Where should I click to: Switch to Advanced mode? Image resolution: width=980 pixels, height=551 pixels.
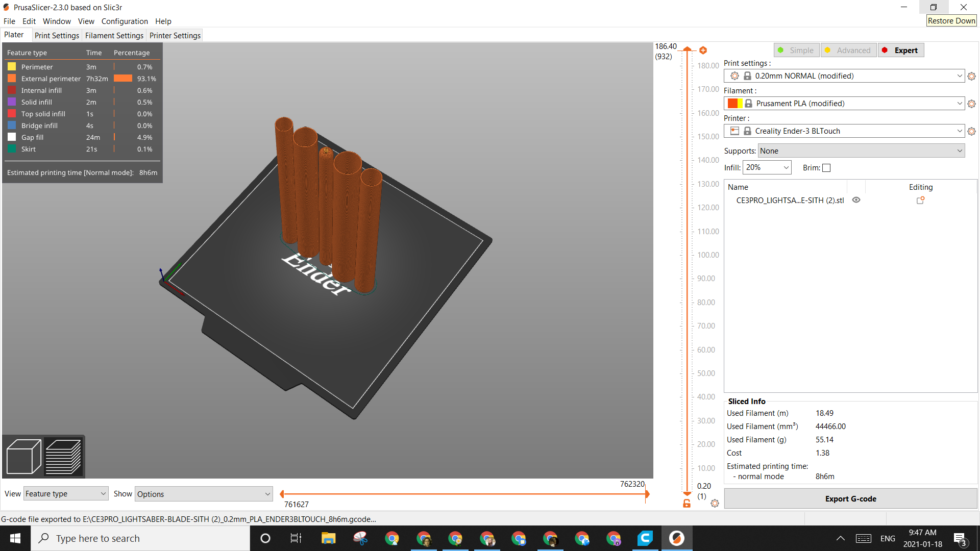click(x=849, y=50)
